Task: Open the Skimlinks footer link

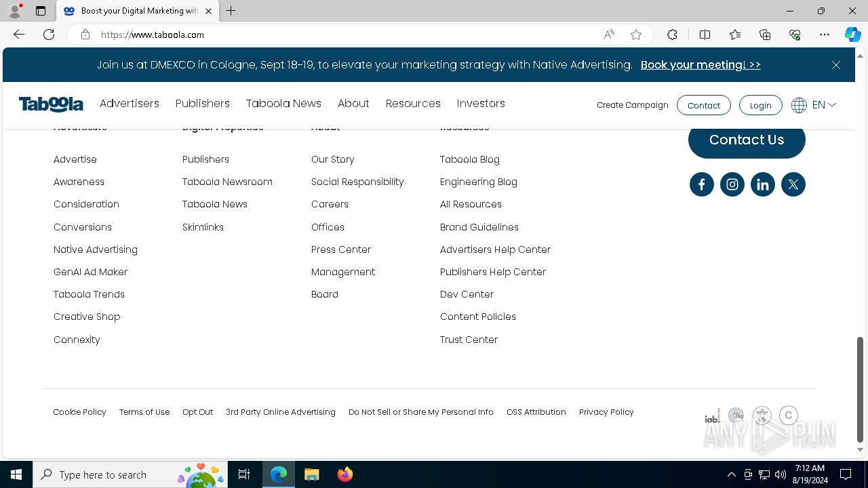Action: [x=203, y=227]
